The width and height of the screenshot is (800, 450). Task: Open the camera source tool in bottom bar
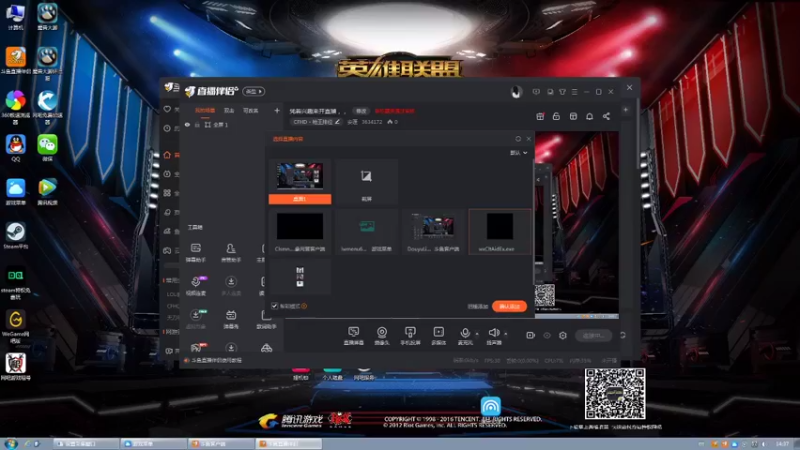[x=382, y=335]
